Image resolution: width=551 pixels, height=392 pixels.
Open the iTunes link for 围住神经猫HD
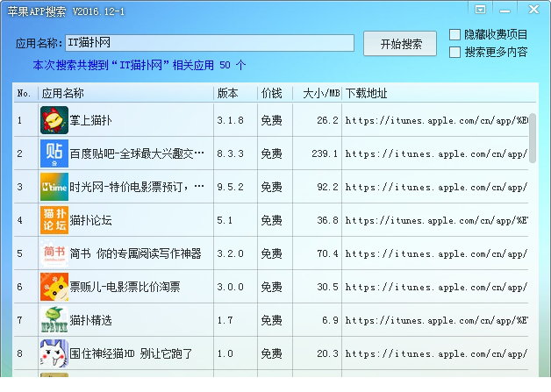click(x=436, y=353)
